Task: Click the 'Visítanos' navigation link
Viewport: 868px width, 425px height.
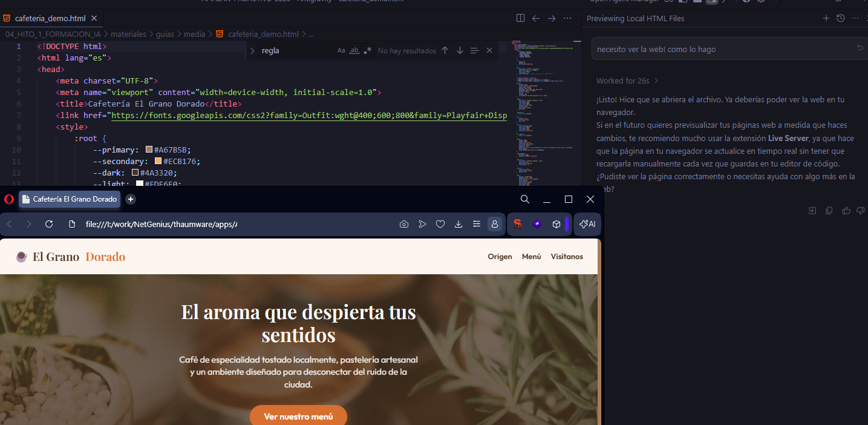Action: (x=566, y=257)
